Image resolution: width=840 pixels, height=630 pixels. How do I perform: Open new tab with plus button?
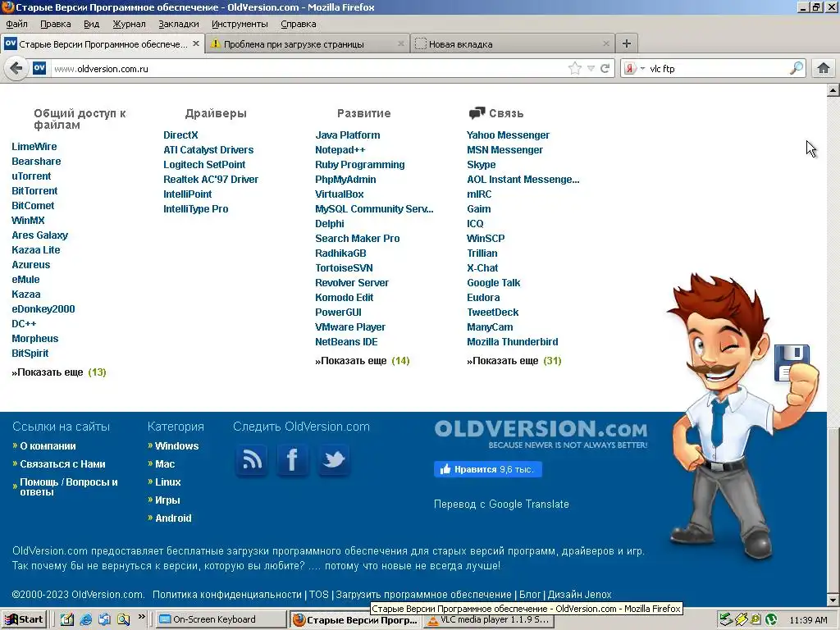[x=626, y=43]
